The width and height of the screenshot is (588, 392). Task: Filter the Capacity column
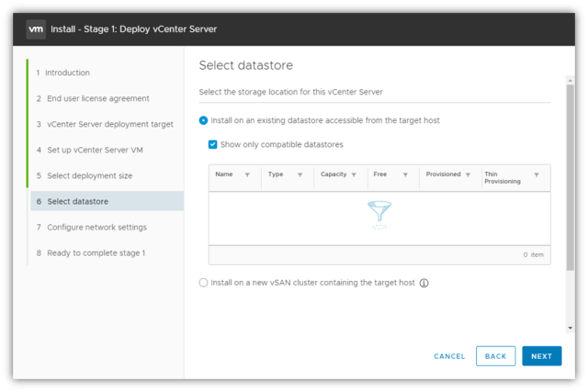tap(355, 174)
